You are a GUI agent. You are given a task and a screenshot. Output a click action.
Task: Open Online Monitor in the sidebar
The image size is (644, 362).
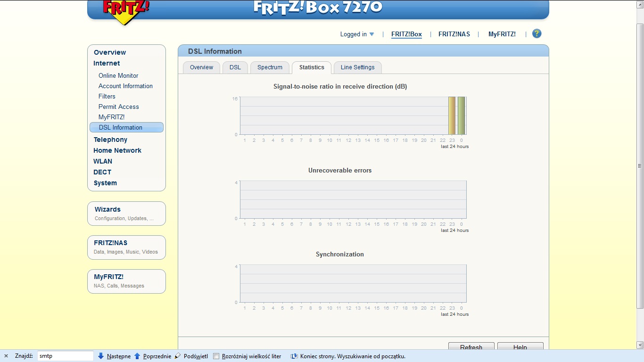point(118,75)
